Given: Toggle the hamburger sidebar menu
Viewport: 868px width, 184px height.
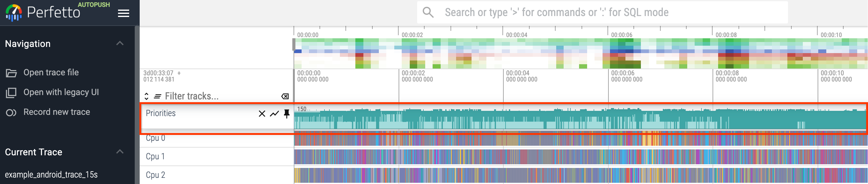Looking at the screenshot, I should pos(123,13).
